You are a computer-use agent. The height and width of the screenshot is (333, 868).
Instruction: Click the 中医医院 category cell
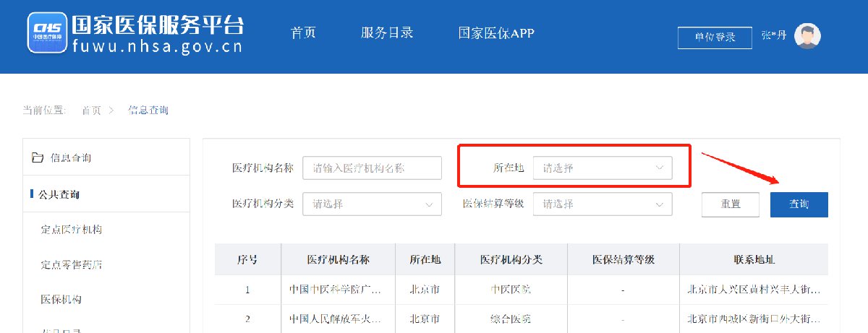click(x=511, y=290)
